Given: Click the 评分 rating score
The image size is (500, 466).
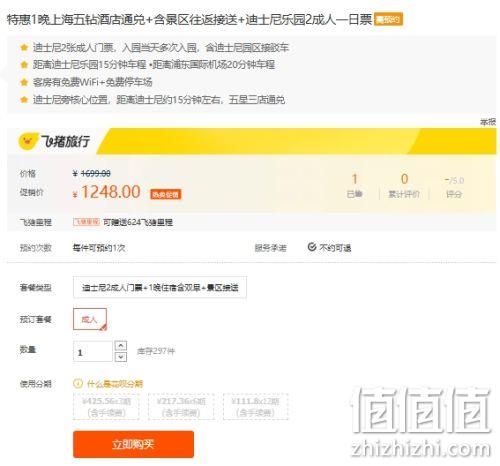Looking at the screenshot, I should [x=454, y=181].
